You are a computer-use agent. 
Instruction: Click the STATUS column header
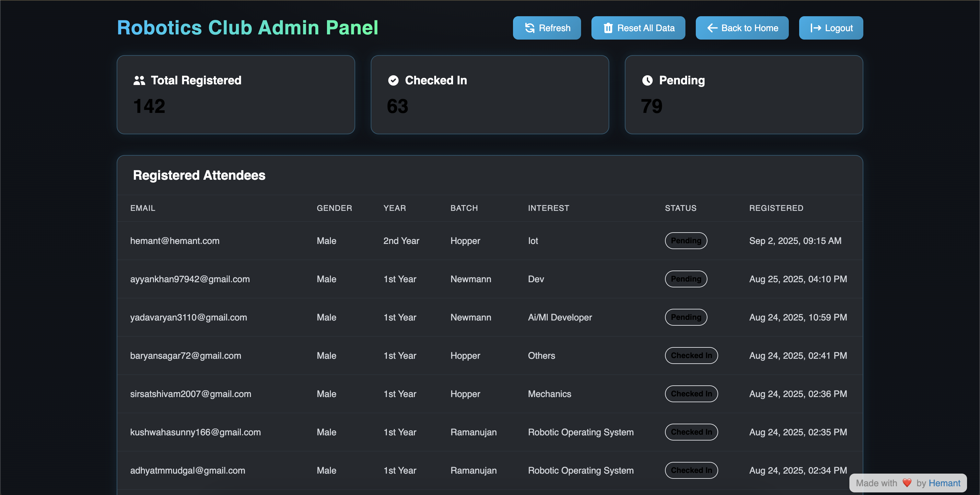681,208
